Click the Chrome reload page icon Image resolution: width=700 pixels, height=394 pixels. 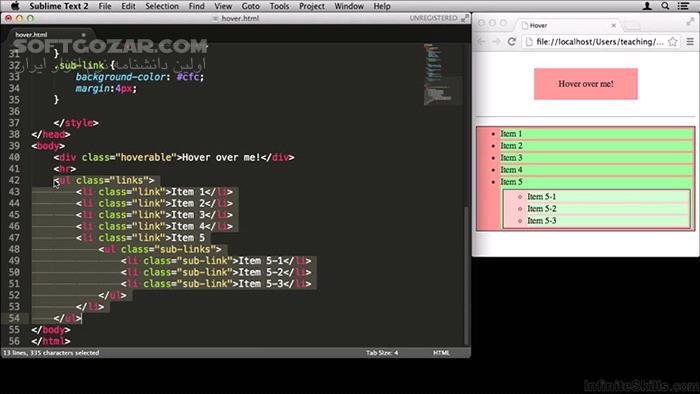[x=512, y=41]
